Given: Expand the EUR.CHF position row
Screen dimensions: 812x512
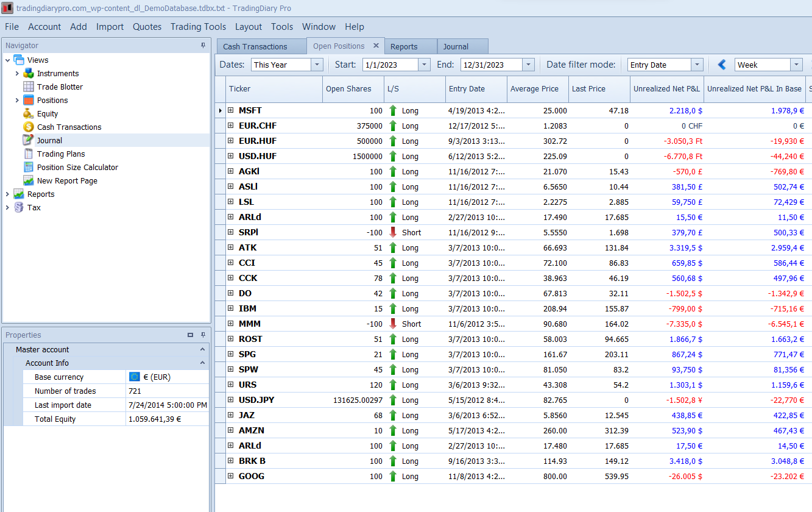Looking at the screenshot, I should click(x=231, y=126).
